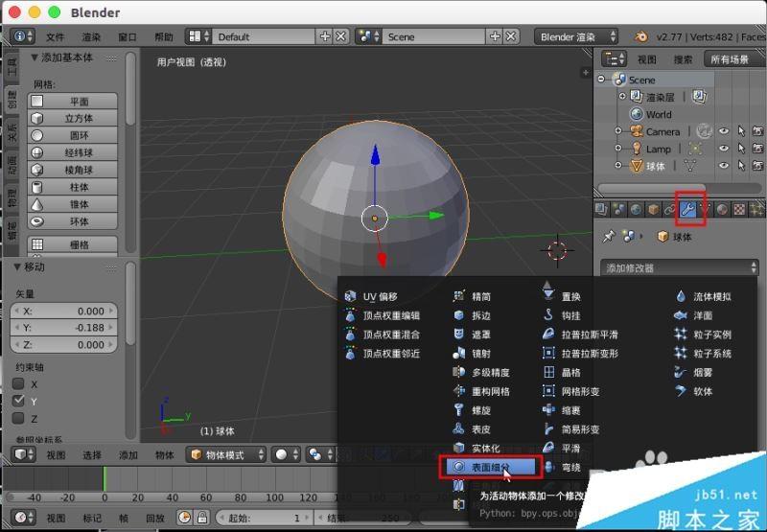Image resolution: width=767 pixels, height=532 pixels.
Task: Expand the Camera item in outliner
Action: click(617, 131)
